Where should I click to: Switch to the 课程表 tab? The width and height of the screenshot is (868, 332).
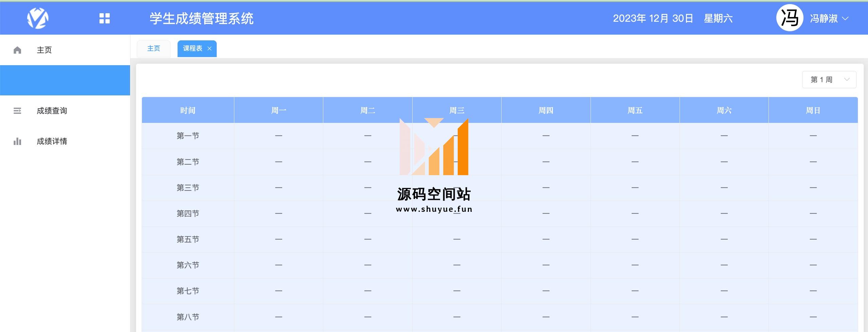tap(197, 49)
